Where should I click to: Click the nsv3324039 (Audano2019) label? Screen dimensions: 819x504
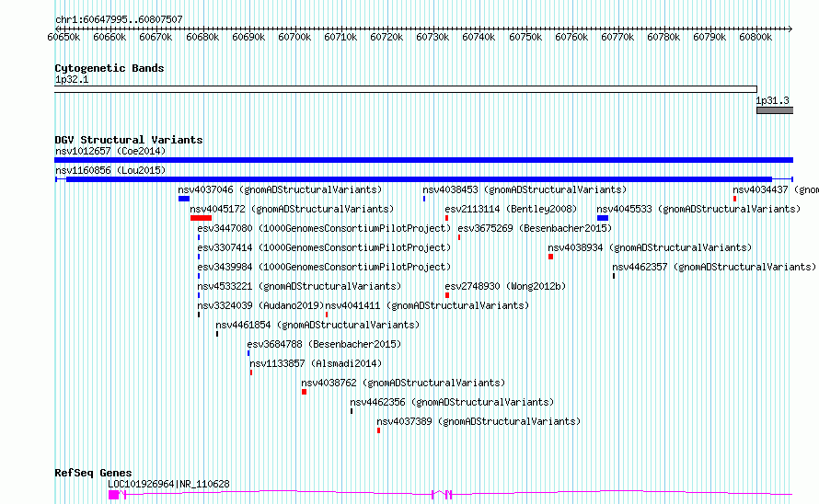[x=260, y=306]
